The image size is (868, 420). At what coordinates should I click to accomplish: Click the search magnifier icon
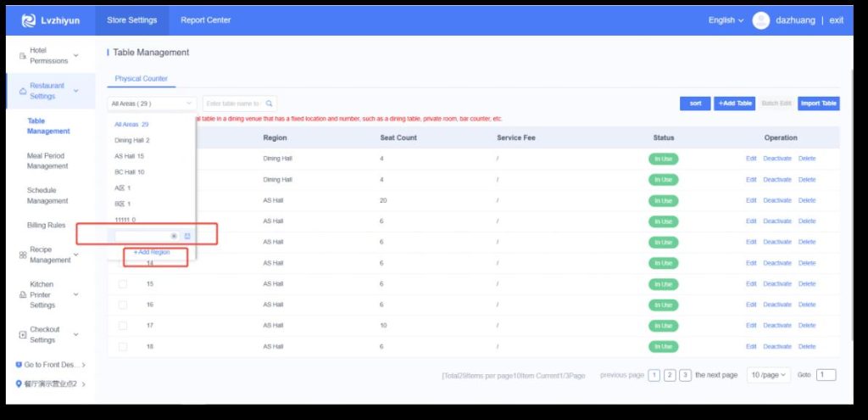[270, 103]
